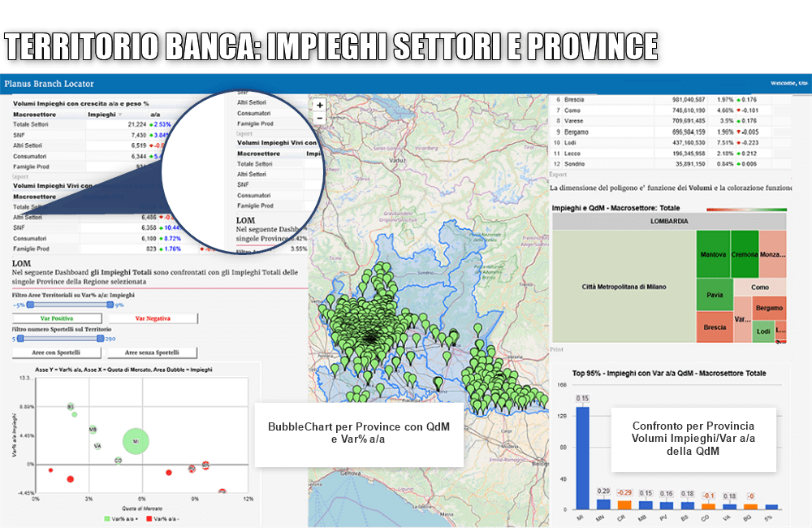Click the Brescia treemap tile

(715, 327)
